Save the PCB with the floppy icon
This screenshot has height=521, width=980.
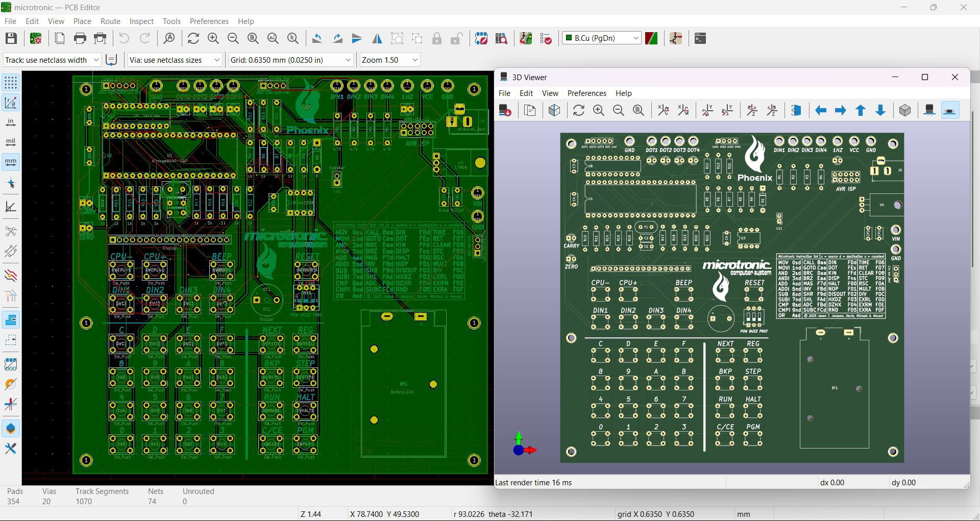pos(11,38)
